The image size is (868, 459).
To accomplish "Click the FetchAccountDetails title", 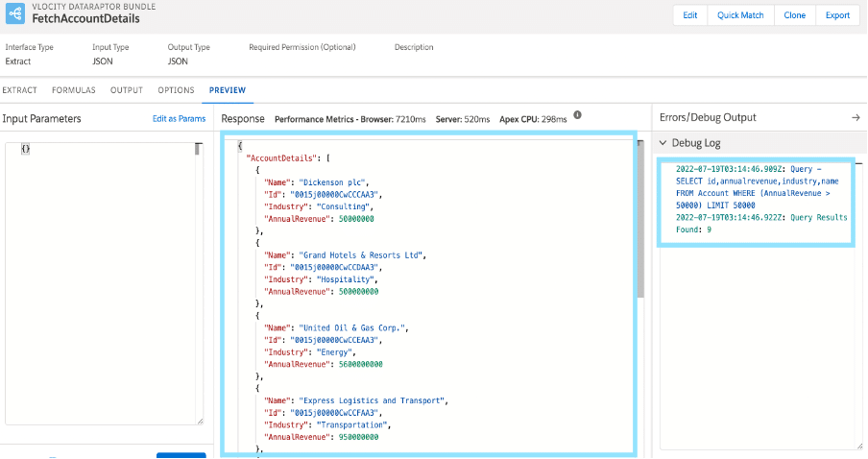I will point(85,19).
